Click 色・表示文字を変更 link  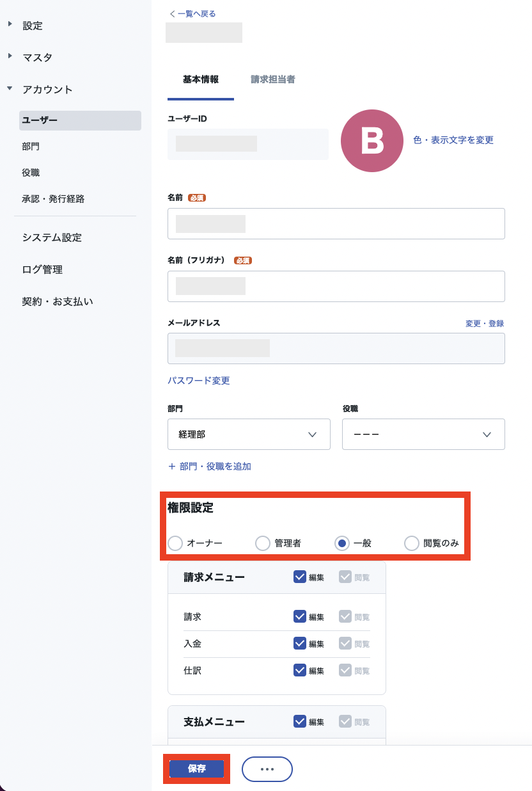click(453, 140)
